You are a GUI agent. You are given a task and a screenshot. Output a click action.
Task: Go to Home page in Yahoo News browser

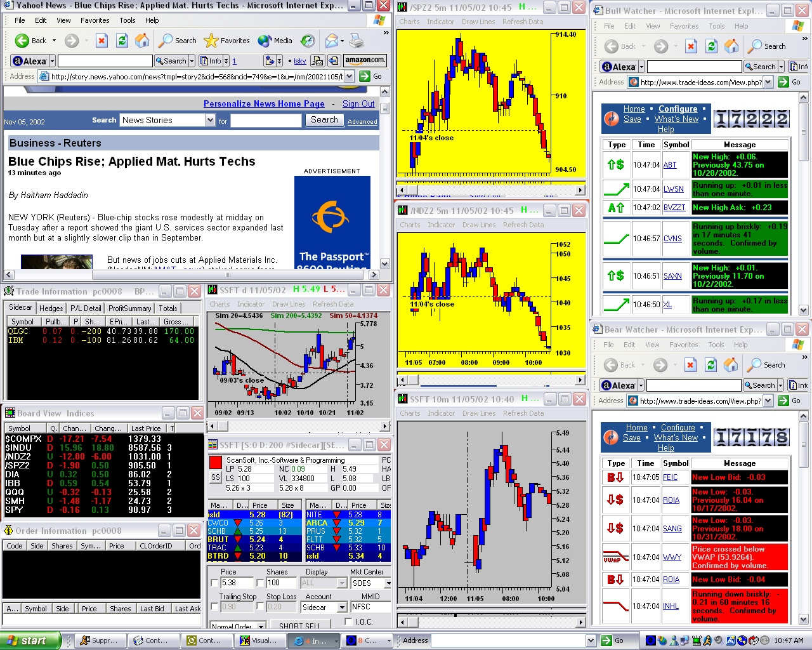click(x=143, y=41)
